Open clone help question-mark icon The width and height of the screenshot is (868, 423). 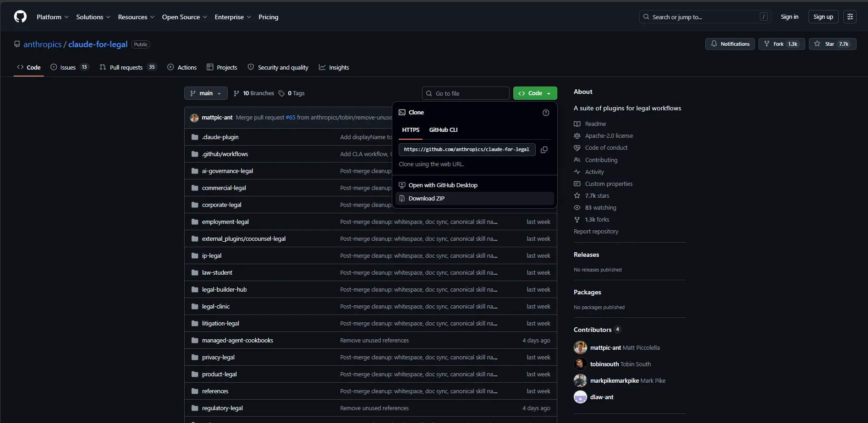546,113
